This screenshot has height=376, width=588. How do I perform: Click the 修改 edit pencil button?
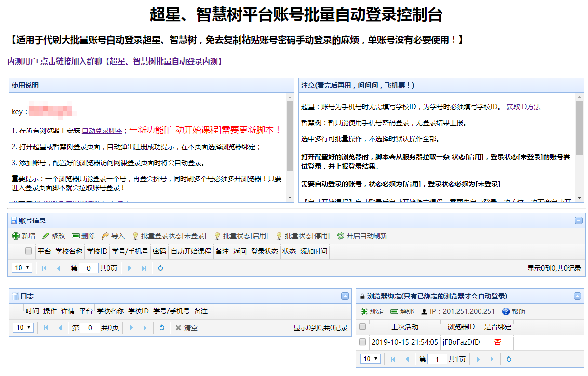(x=53, y=236)
